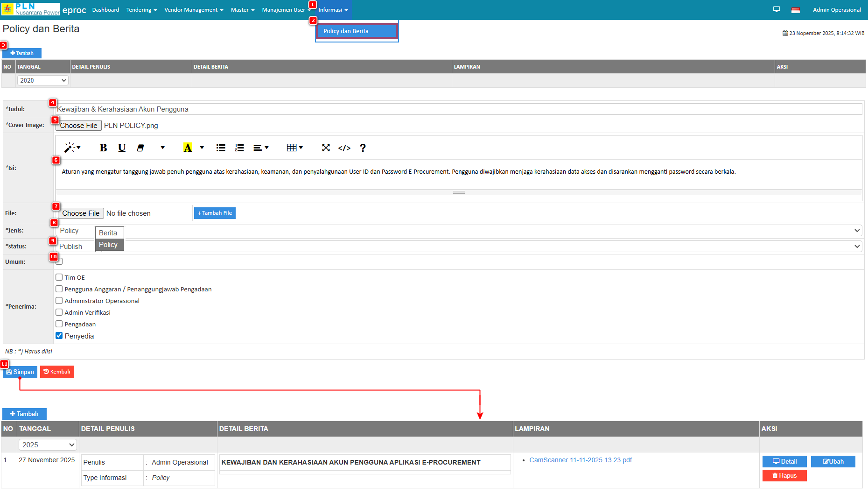Open the Tendering menu
The image size is (868, 494).
click(141, 10)
